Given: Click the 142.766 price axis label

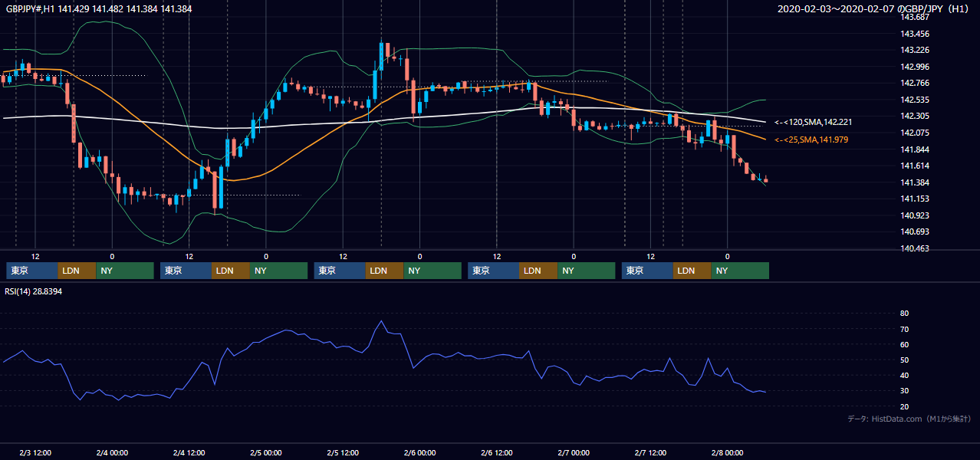Looking at the screenshot, I should [x=914, y=84].
